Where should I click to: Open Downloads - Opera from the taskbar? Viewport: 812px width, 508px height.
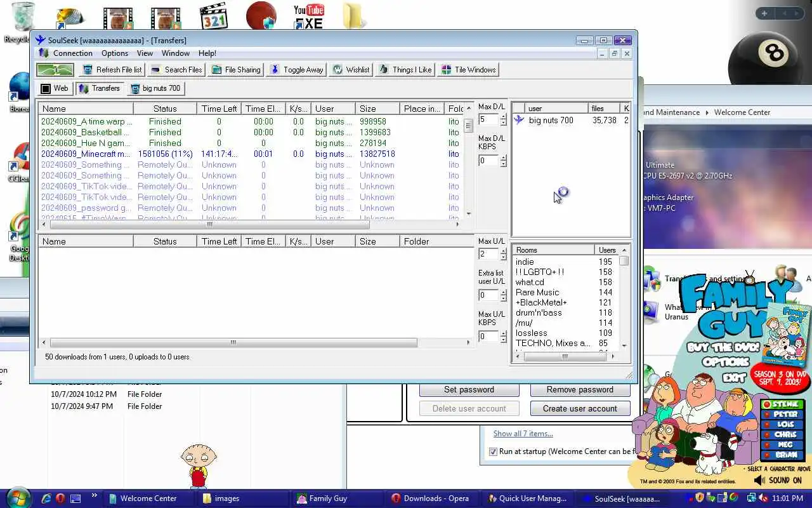point(431,498)
